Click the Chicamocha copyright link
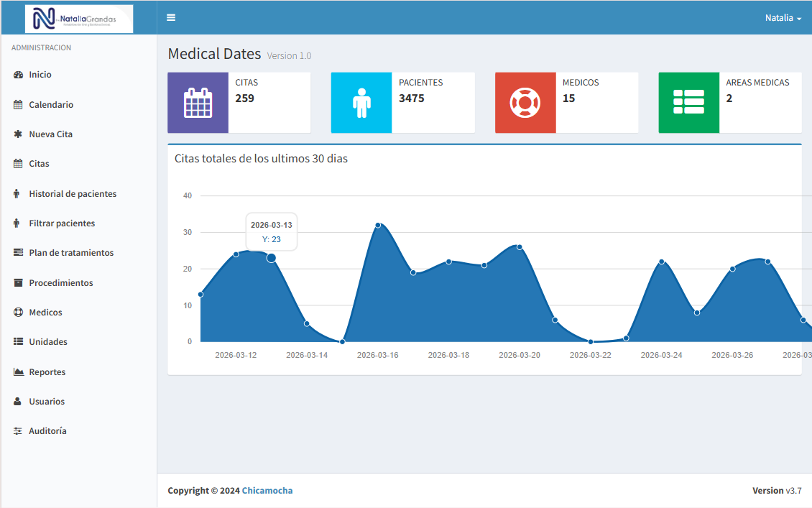The width and height of the screenshot is (812, 508). click(267, 490)
